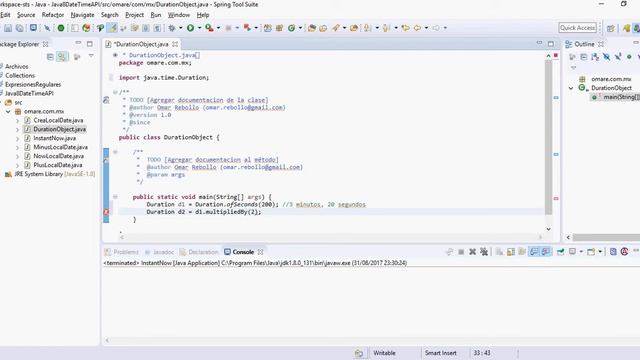The width and height of the screenshot is (640, 360).
Task: Click the New Java Class green C icon
Action: (291, 28)
